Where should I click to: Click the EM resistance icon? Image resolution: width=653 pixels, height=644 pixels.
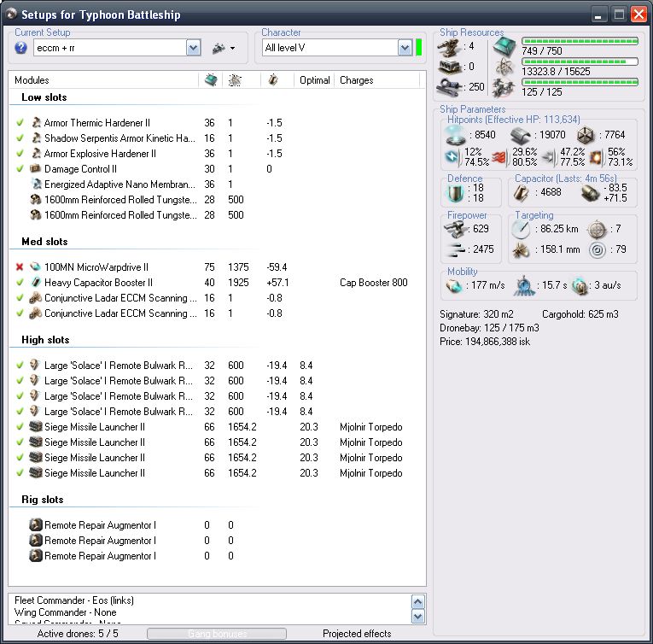point(452,156)
